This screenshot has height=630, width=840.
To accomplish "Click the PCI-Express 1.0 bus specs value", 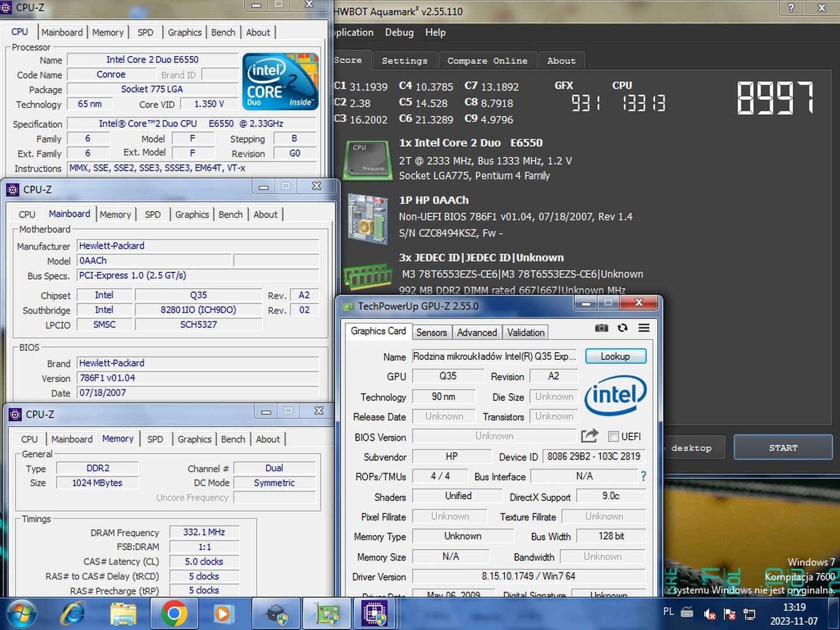I will click(x=198, y=275).
